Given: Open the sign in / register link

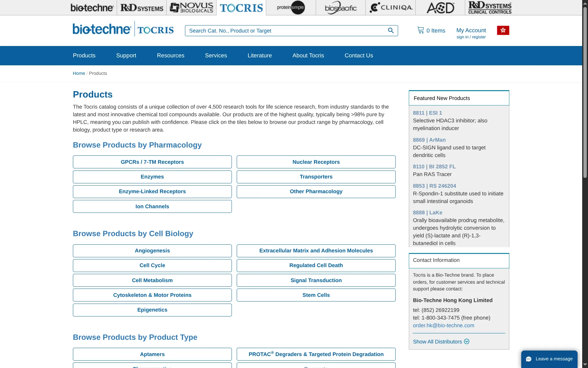Looking at the screenshot, I should (471, 37).
